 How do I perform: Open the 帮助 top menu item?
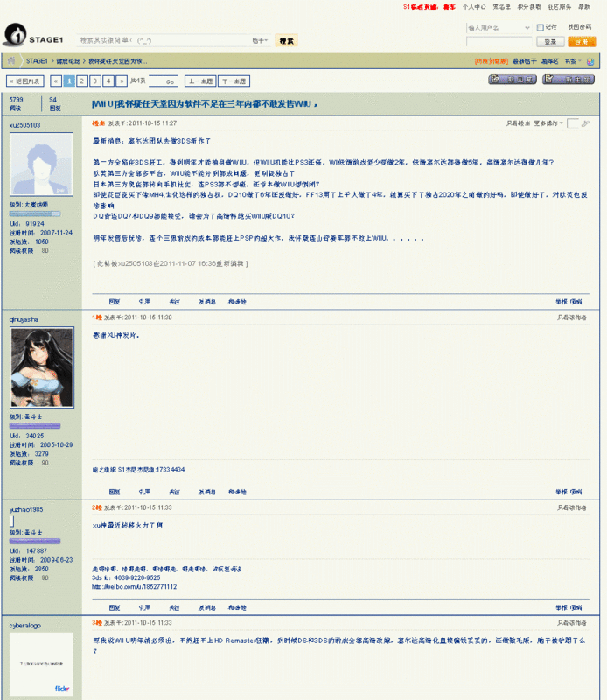(584, 7)
